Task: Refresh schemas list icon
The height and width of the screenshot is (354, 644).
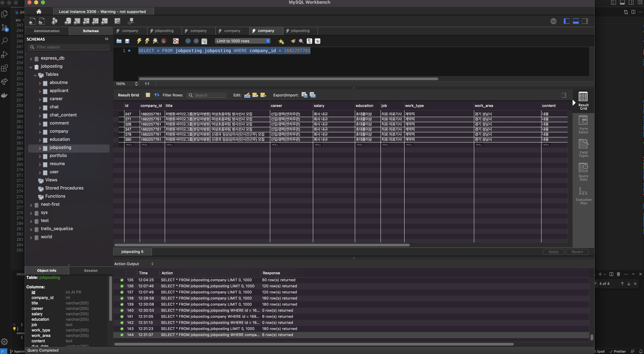Action: tap(107, 39)
